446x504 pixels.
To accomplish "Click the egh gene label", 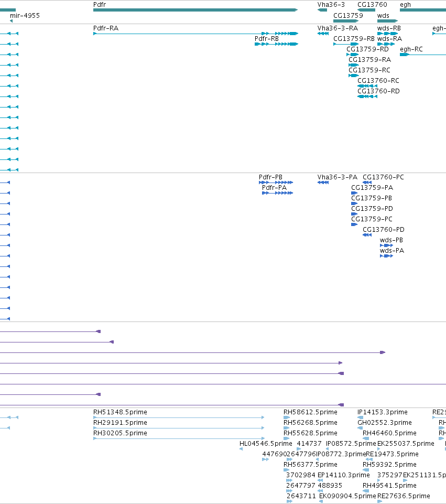I will click(405, 5).
